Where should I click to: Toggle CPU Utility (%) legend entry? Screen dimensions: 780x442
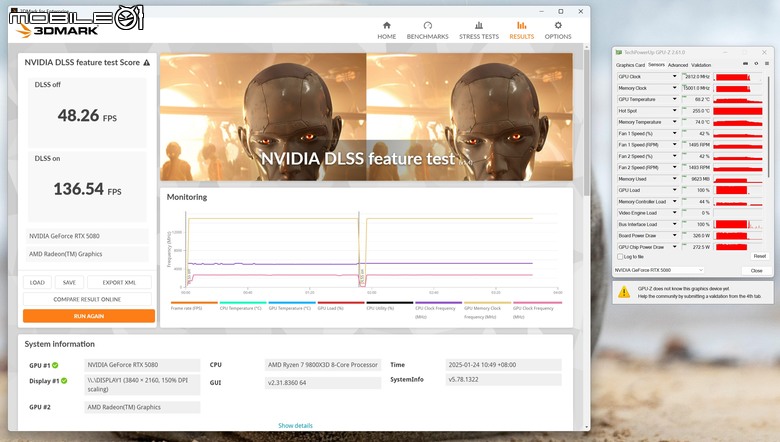pos(390,306)
